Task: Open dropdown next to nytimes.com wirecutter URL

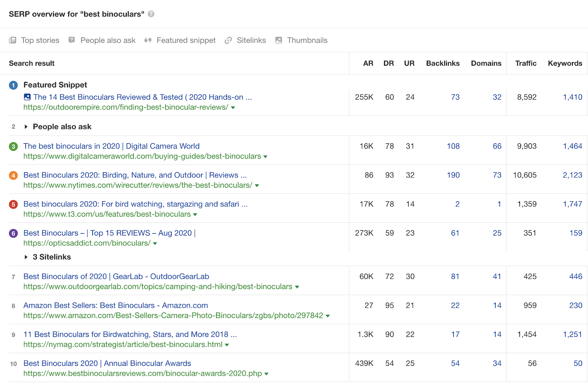Action: [x=257, y=186]
